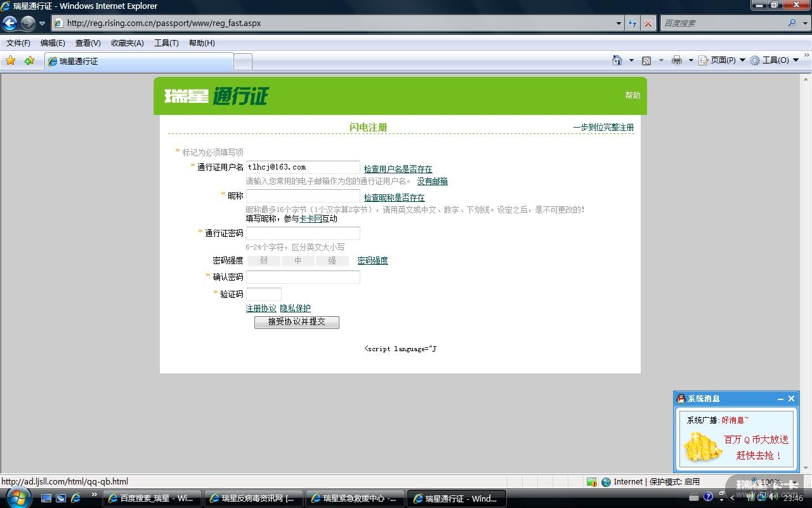812x508 pixels.
Task: Click the browser Forward arrow button
Action: pyautogui.click(x=28, y=23)
